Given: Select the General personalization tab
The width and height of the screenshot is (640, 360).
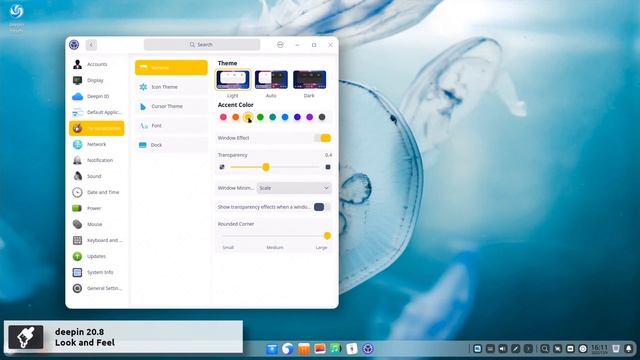Looking at the screenshot, I should (x=171, y=67).
